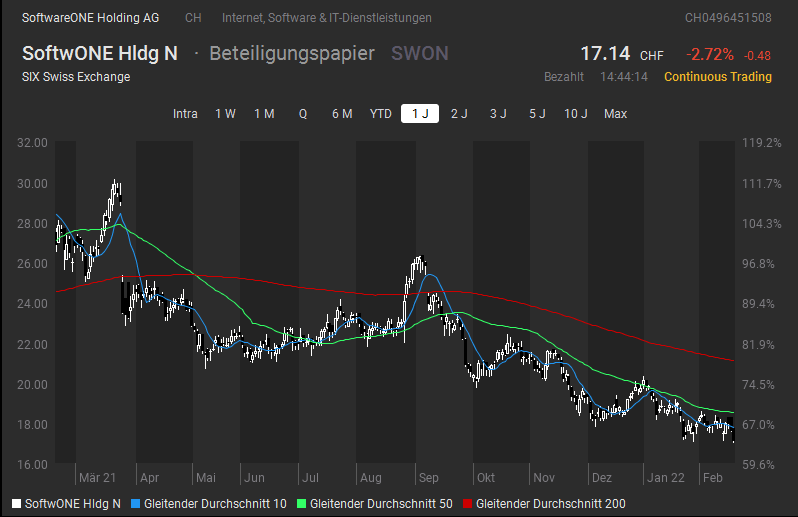Click the SWON ticker symbol
The height and width of the screenshot is (517, 798).
pos(420,54)
